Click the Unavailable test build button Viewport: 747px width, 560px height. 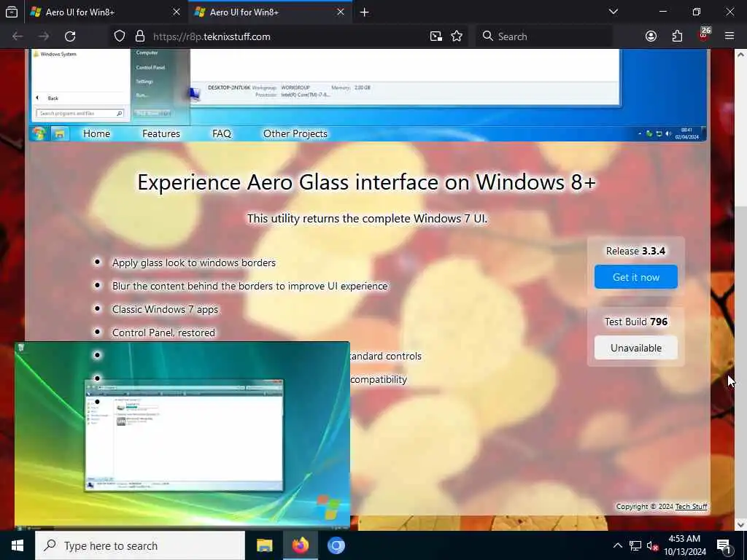635,348
